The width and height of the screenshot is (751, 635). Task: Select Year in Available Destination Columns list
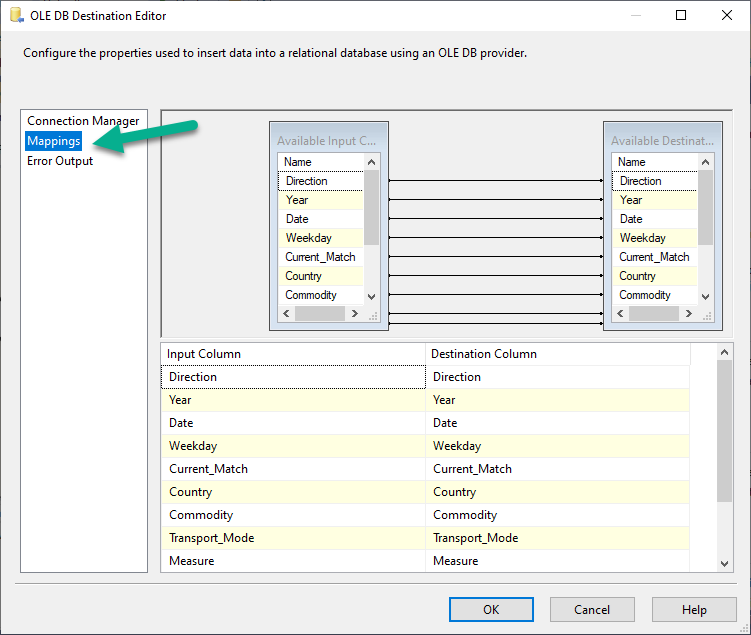click(x=654, y=200)
